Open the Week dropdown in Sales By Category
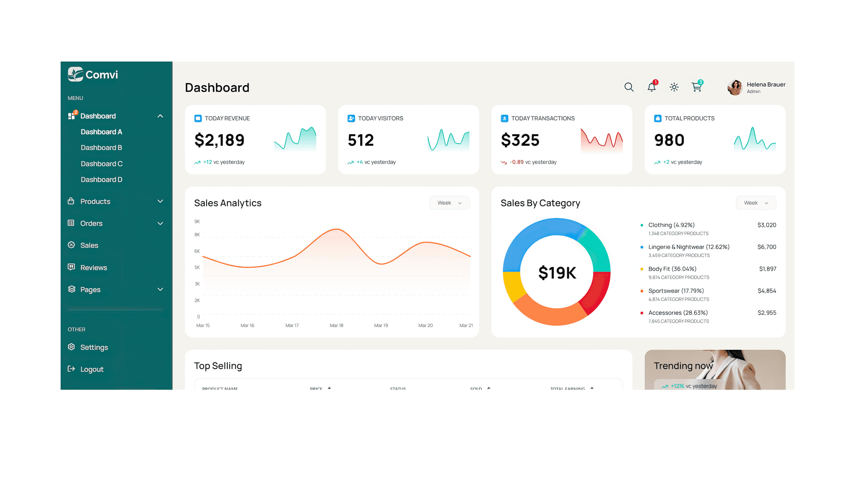The image size is (868, 488). point(755,202)
